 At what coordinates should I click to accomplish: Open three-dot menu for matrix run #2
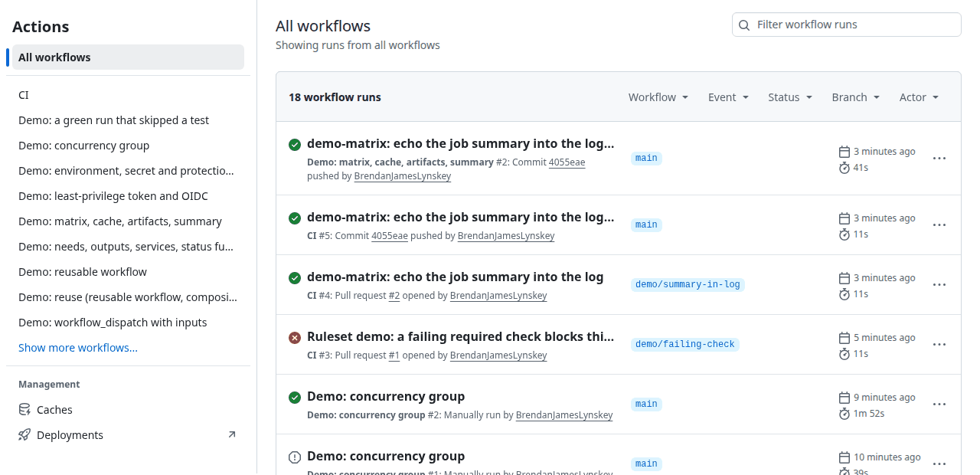tap(939, 159)
